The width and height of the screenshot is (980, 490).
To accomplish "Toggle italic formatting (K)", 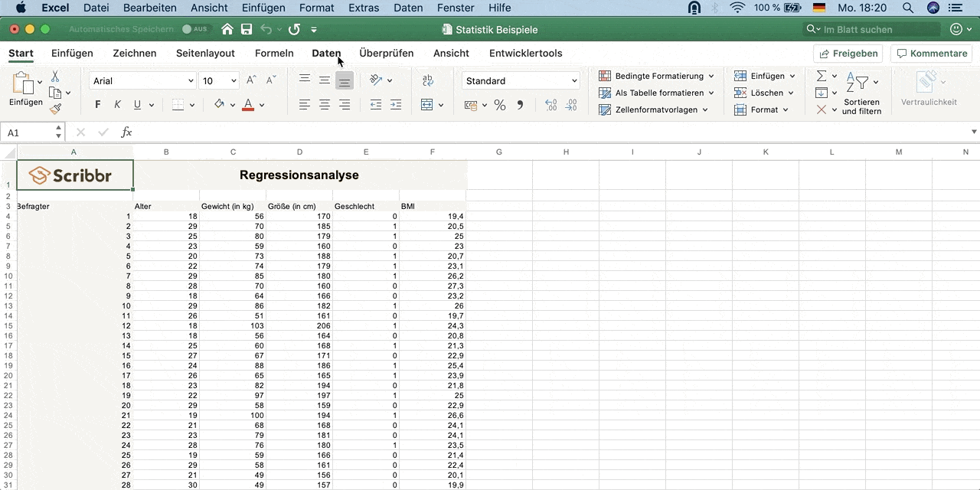I will coord(117,105).
